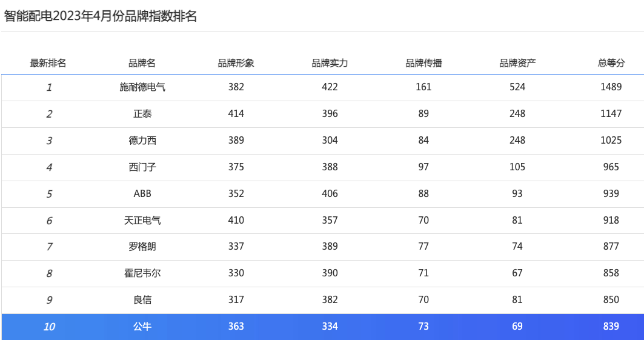Click 品牌实力 value 304 for 德力西
The height and width of the screenshot is (340, 644).
pos(330,141)
